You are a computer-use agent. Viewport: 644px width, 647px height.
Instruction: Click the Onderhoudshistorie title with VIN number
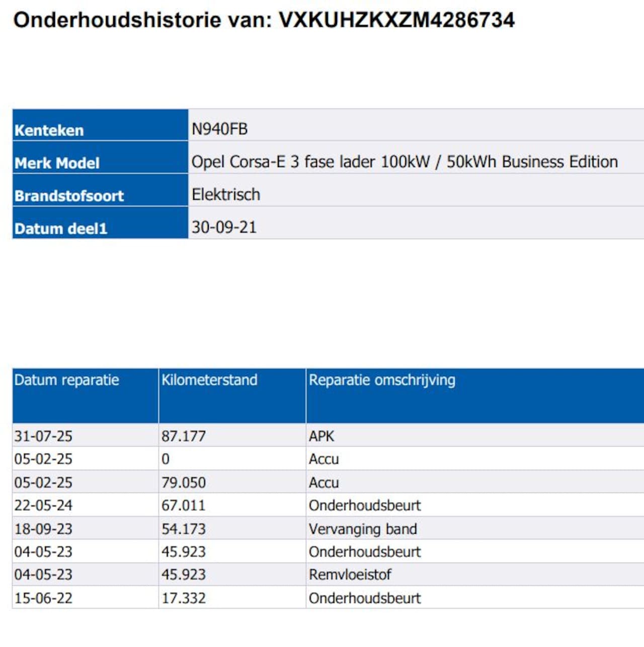tap(264, 20)
